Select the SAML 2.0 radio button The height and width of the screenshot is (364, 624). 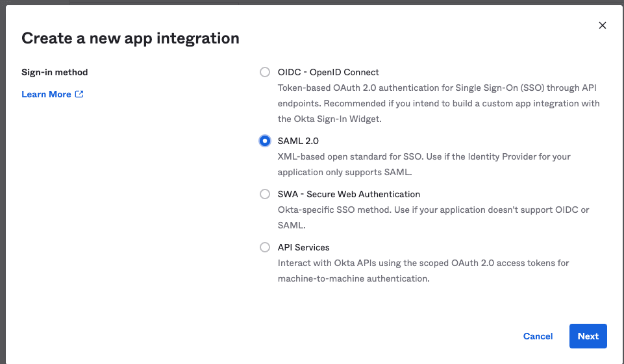[x=265, y=141]
